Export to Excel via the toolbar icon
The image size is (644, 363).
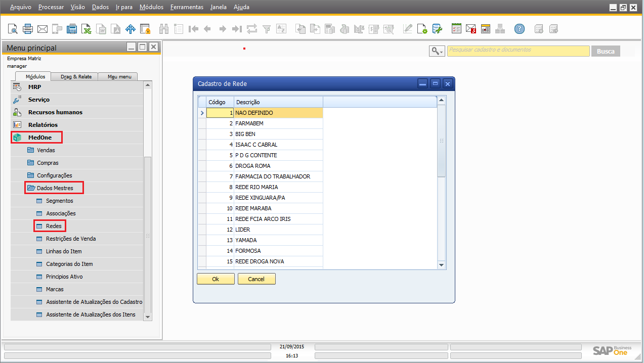click(87, 29)
